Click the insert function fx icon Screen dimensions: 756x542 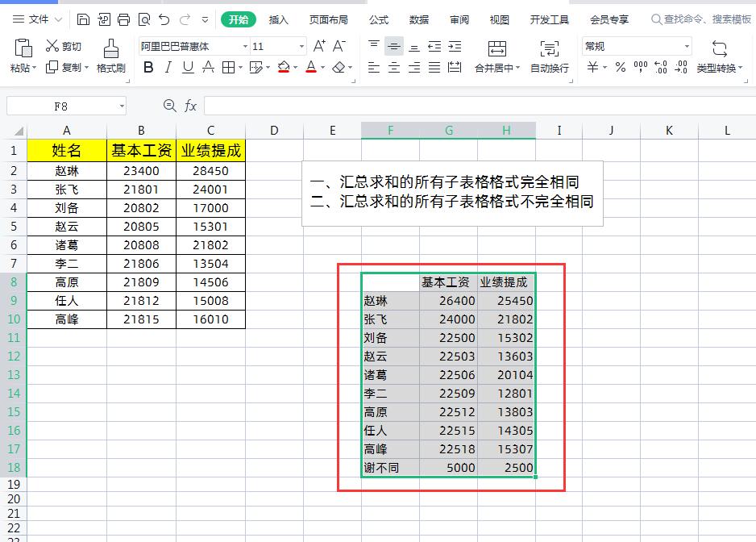point(190,106)
